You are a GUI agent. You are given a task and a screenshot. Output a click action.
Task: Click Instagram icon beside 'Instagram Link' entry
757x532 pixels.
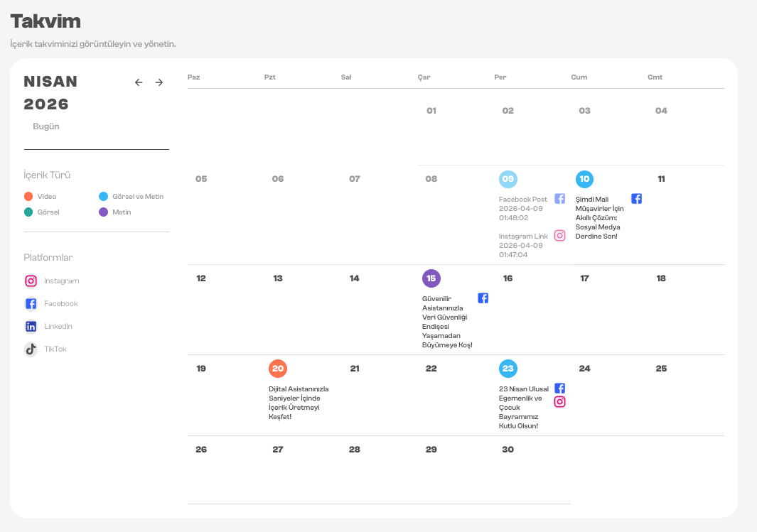click(559, 235)
